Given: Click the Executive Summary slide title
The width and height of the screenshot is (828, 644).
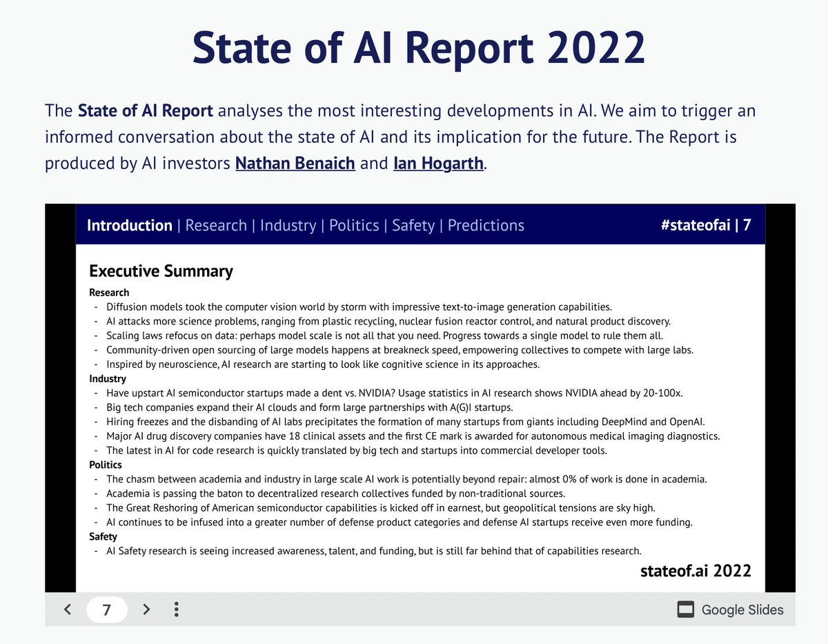Looking at the screenshot, I should point(161,271).
